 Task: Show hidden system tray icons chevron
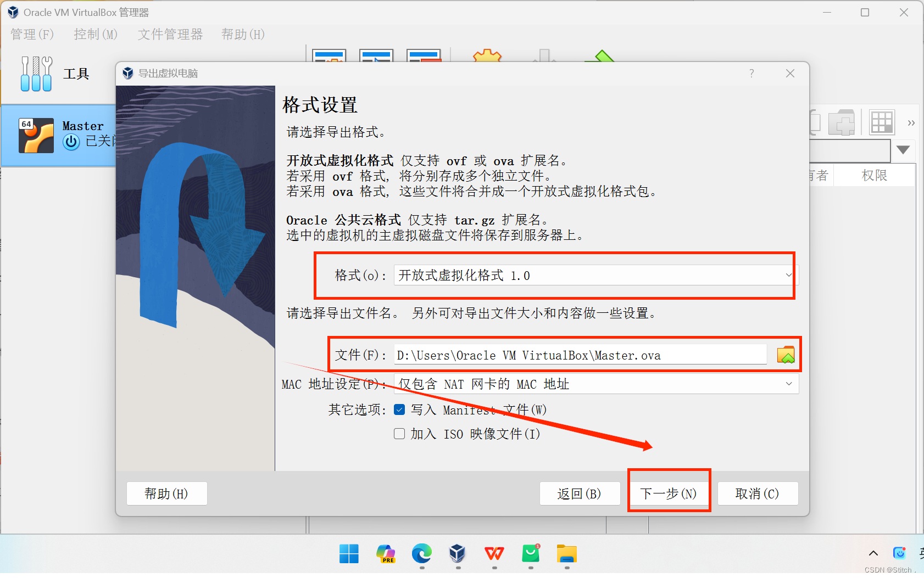(x=873, y=553)
